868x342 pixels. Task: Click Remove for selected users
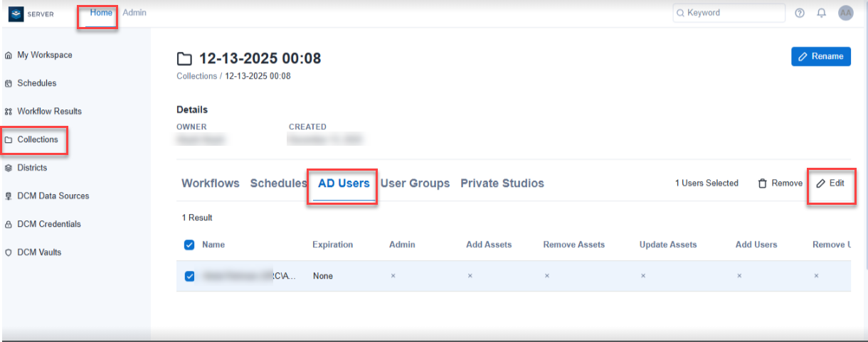[780, 183]
